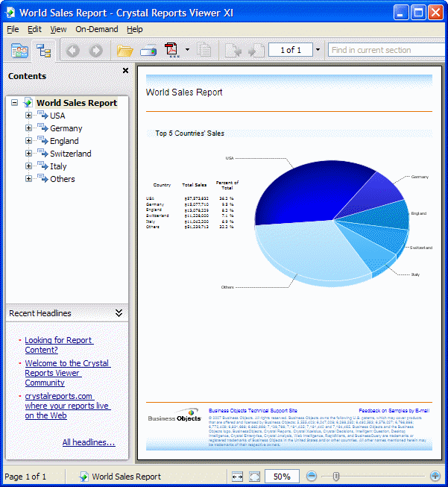This screenshot has height=487, width=448.
Task: Toggle the group tree view icon
Action: click(x=43, y=50)
